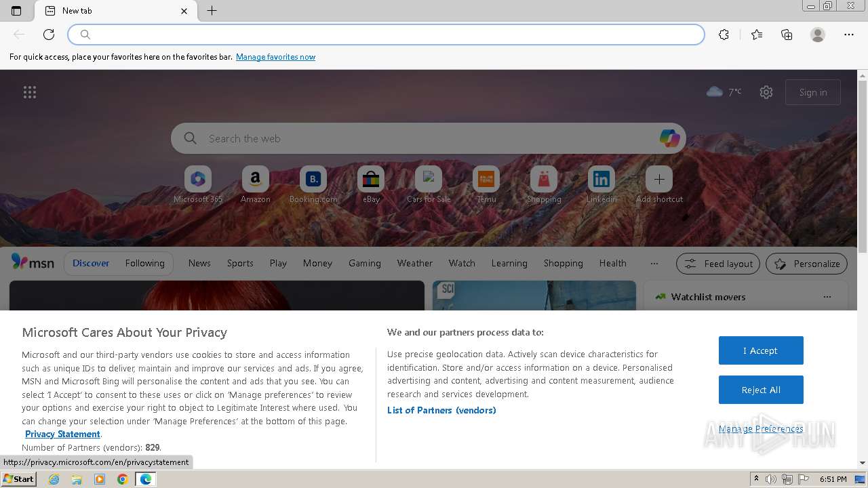
Task: Click Manage favorites now link
Action: tap(275, 57)
